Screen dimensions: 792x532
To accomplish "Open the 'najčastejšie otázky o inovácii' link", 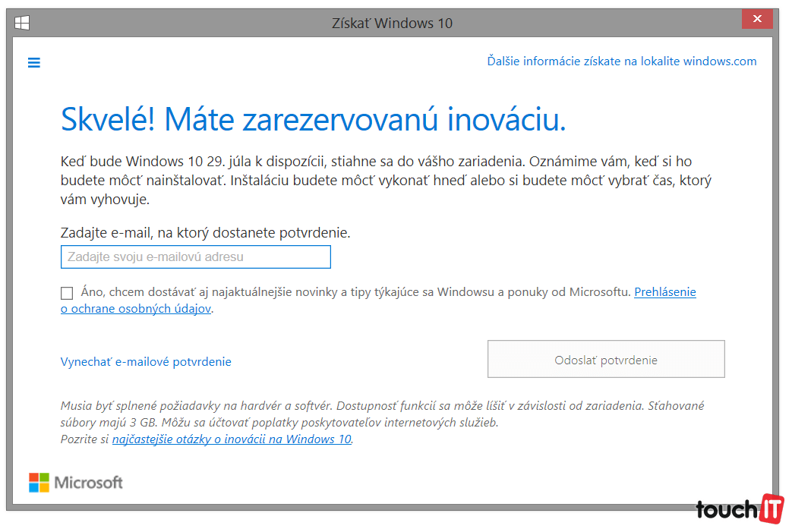I will (x=232, y=439).
